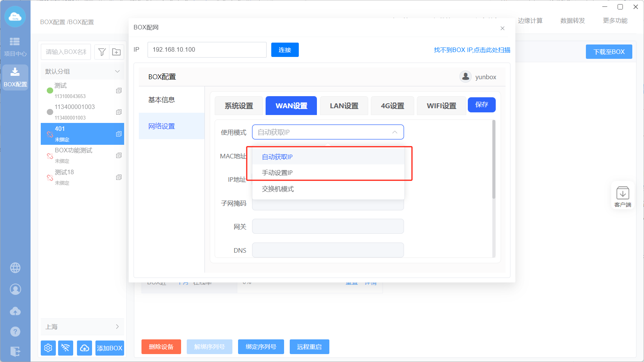This screenshot has width=644, height=362.
Task: Click the cloud upload icon button
Action: tap(85, 348)
